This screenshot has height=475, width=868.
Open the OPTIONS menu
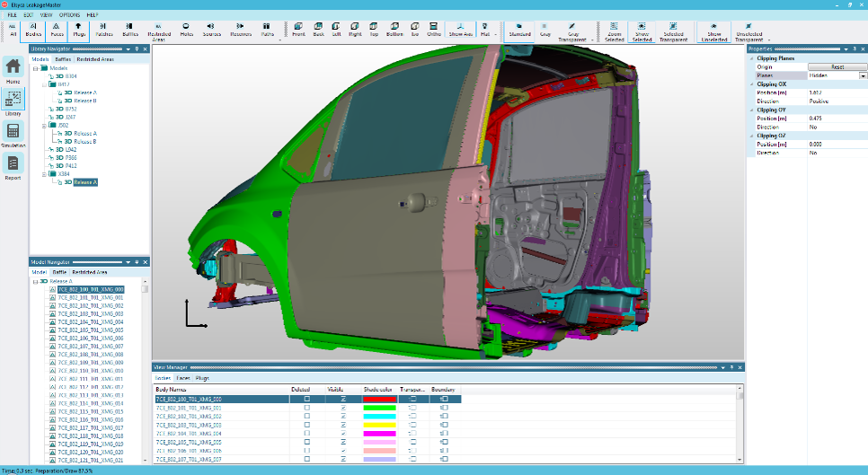69,15
